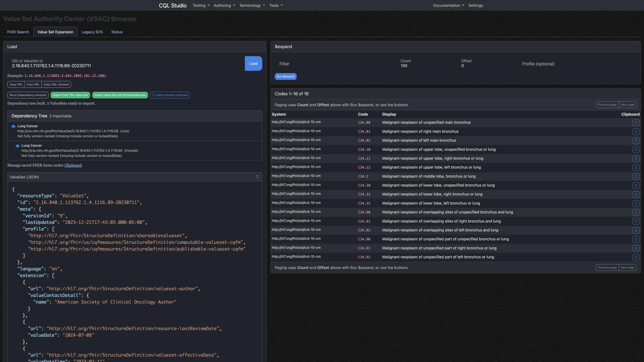Open the Tools dropdown menu
Image resolution: width=644 pixels, height=362 pixels.
coord(276,6)
